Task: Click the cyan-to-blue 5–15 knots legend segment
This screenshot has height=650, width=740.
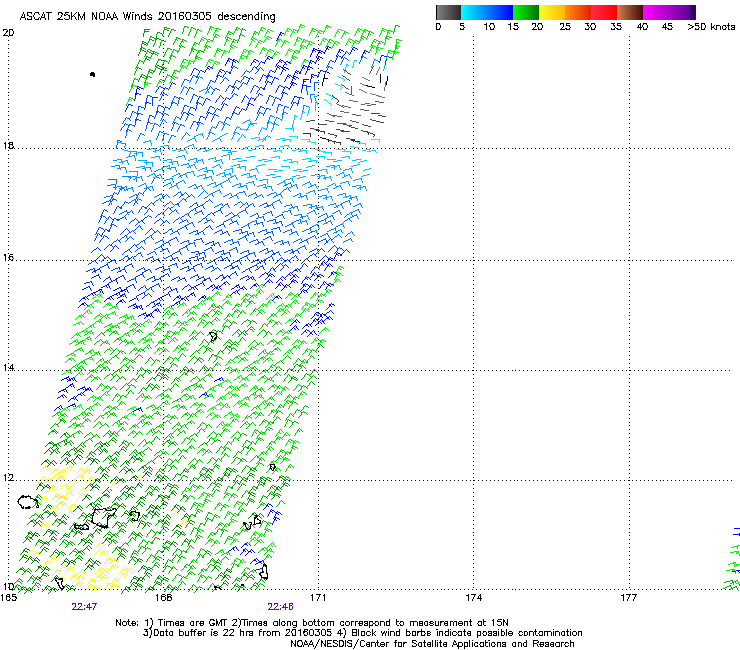Action: pyautogui.click(x=487, y=12)
